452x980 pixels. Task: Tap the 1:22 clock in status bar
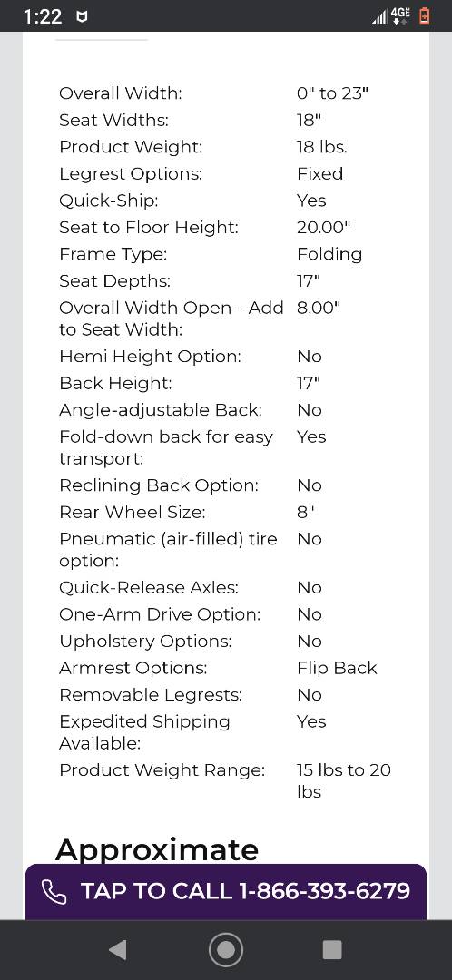(43, 16)
